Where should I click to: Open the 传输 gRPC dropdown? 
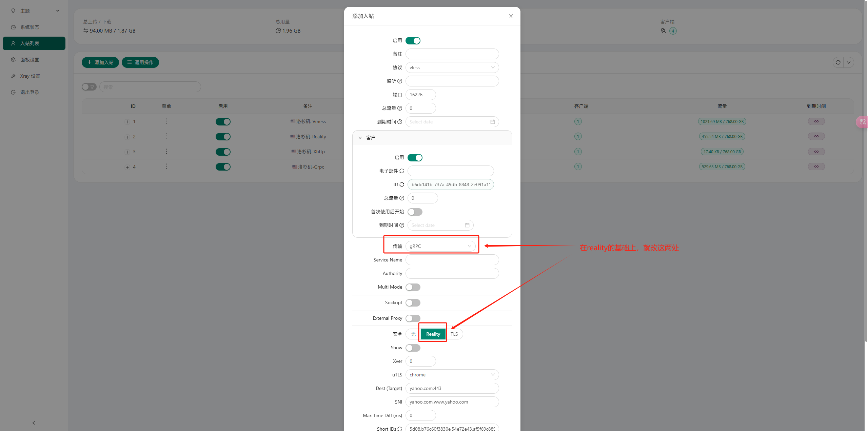coord(440,246)
